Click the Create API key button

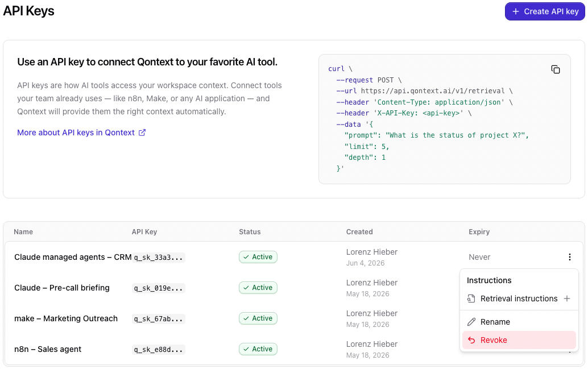(x=545, y=11)
